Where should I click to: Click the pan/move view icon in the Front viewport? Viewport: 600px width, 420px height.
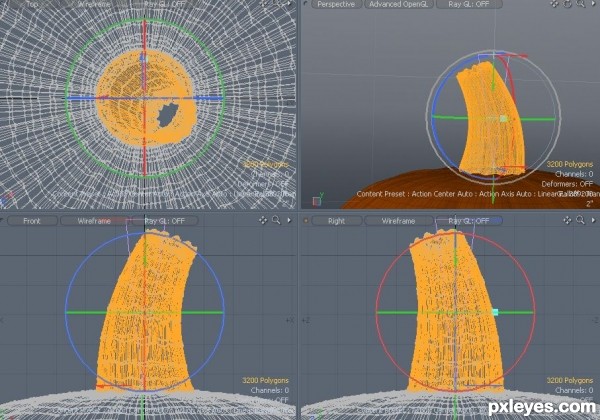click(263, 220)
